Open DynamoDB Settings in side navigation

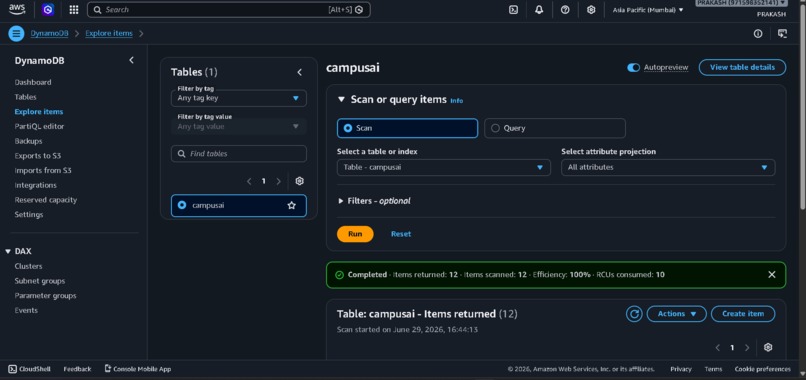coord(29,214)
